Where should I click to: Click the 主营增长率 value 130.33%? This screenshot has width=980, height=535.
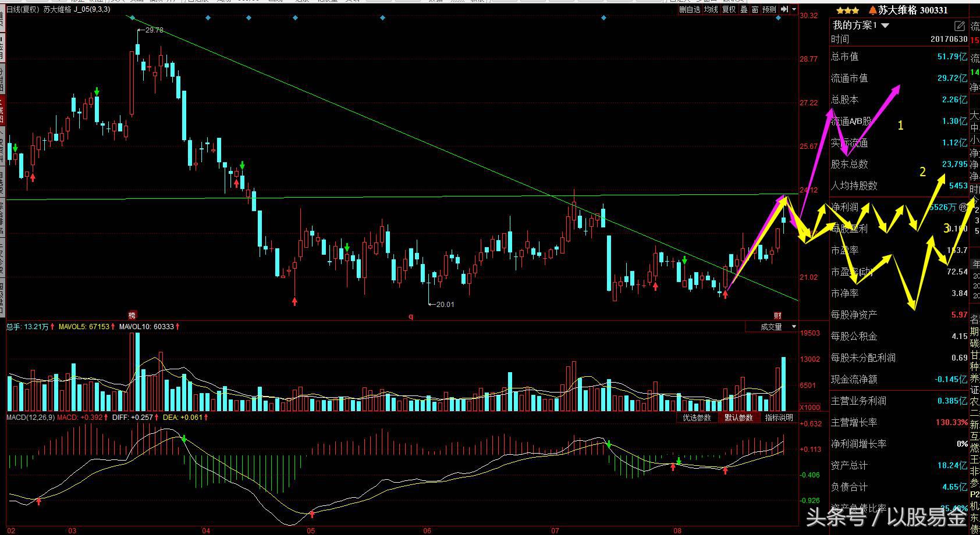pos(951,422)
